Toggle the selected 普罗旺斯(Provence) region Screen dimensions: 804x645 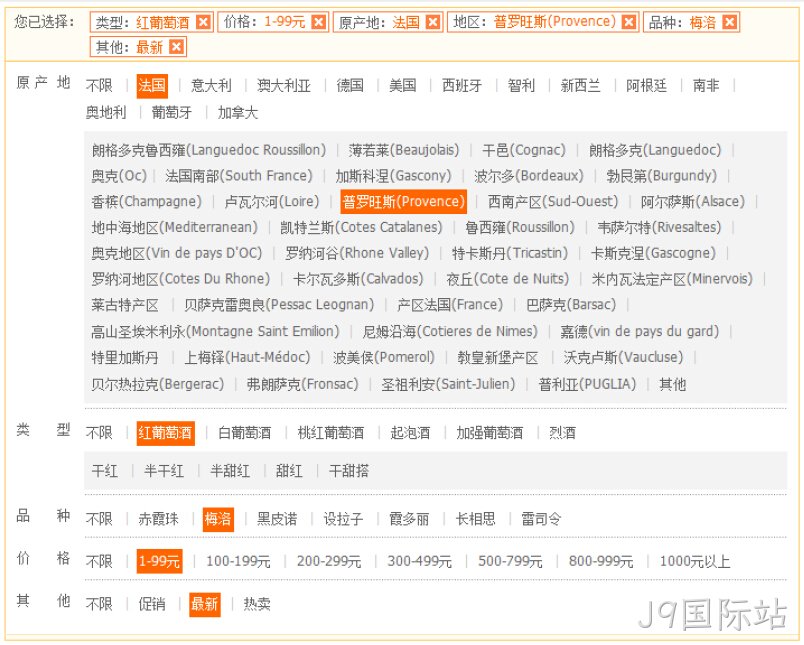404,201
